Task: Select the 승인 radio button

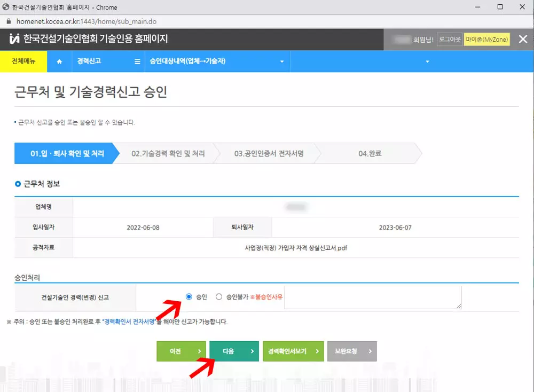Action: click(x=189, y=296)
